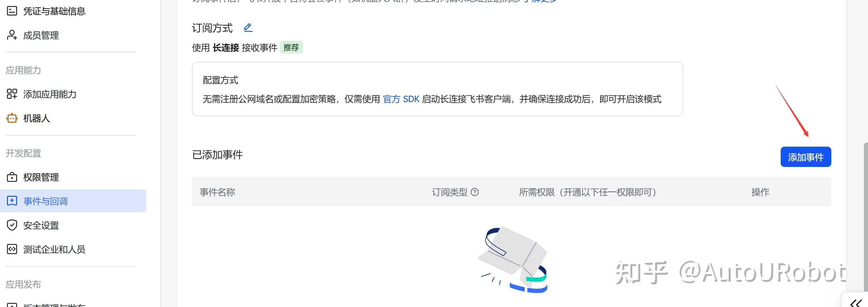
Task: Click the 成员管理 member icon
Action: pyautogui.click(x=12, y=35)
